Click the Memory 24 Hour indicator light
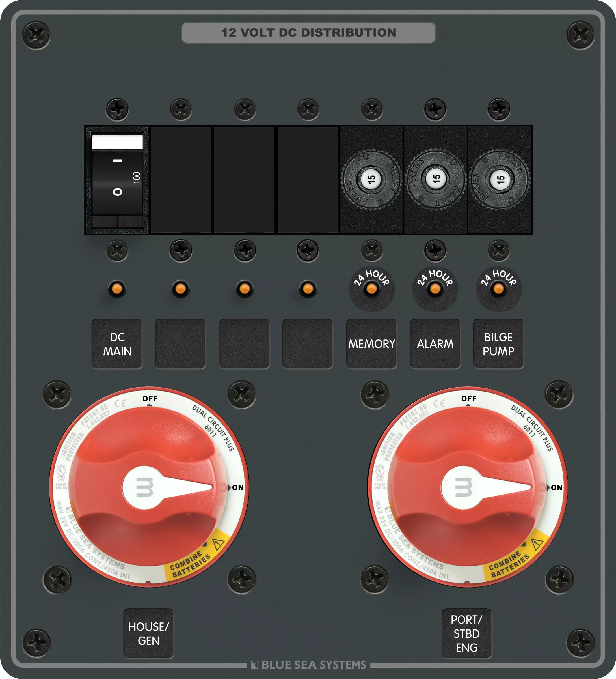Viewport: 616px width, 679px height. pos(372,289)
